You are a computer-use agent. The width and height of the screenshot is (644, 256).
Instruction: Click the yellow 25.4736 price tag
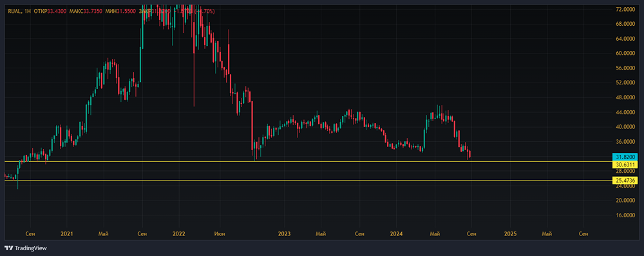pyautogui.click(x=625, y=181)
